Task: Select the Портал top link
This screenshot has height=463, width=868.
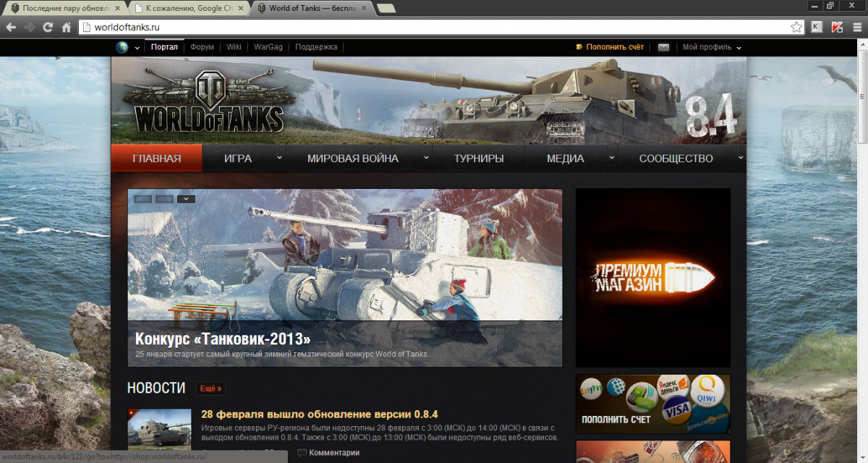Action: (x=164, y=47)
